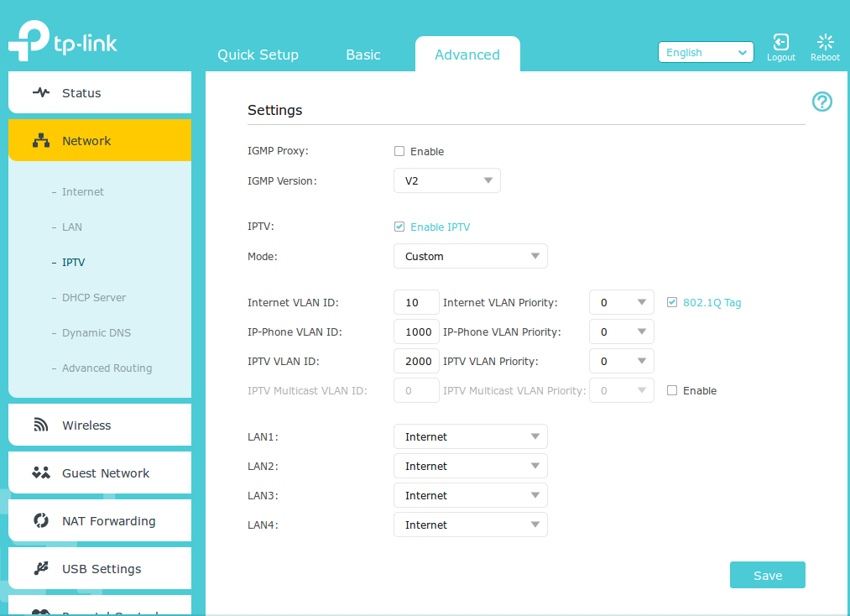Click the Settings heading text
The height and width of the screenshot is (616, 850).
(x=275, y=110)
